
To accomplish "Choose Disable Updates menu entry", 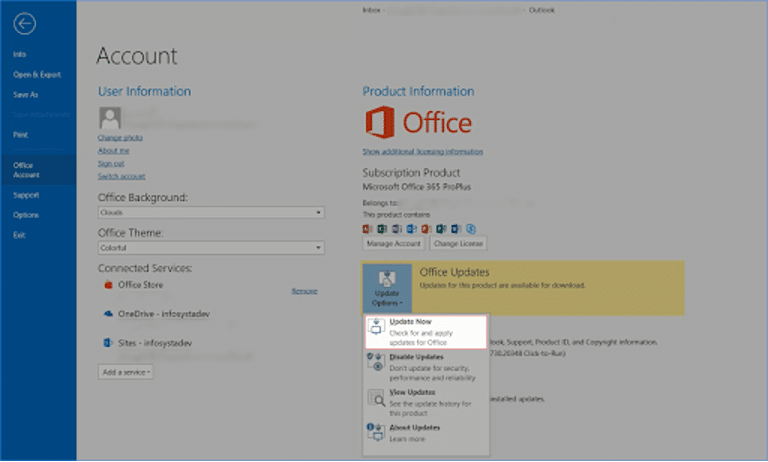I will [x=426, y=367].
